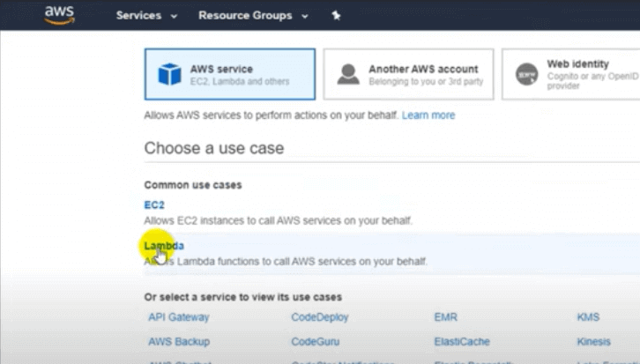Click the Web identity globe icon
The width and height of the screenshot is (640, 364).
pos(526,74)
